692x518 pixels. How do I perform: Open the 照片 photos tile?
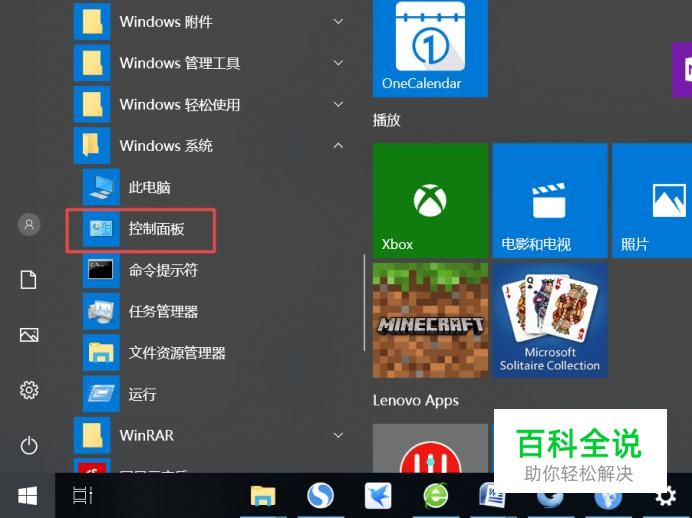[x=652, y=200]
